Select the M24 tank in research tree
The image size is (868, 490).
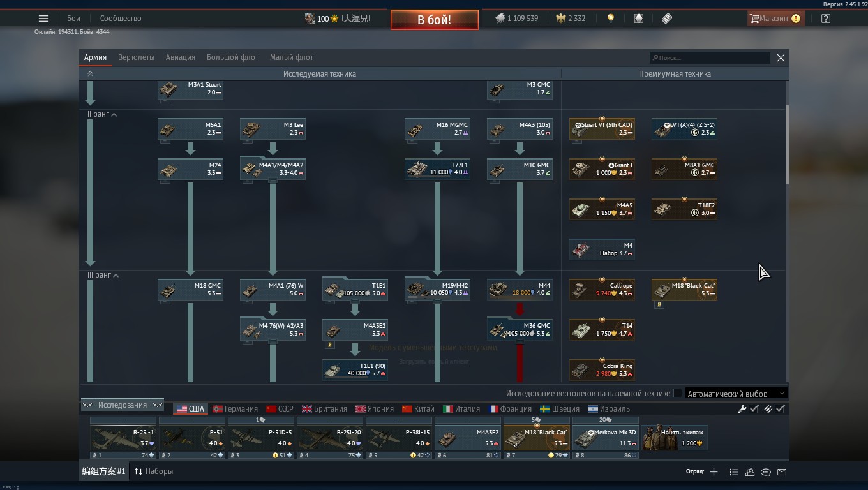point(190,169)
